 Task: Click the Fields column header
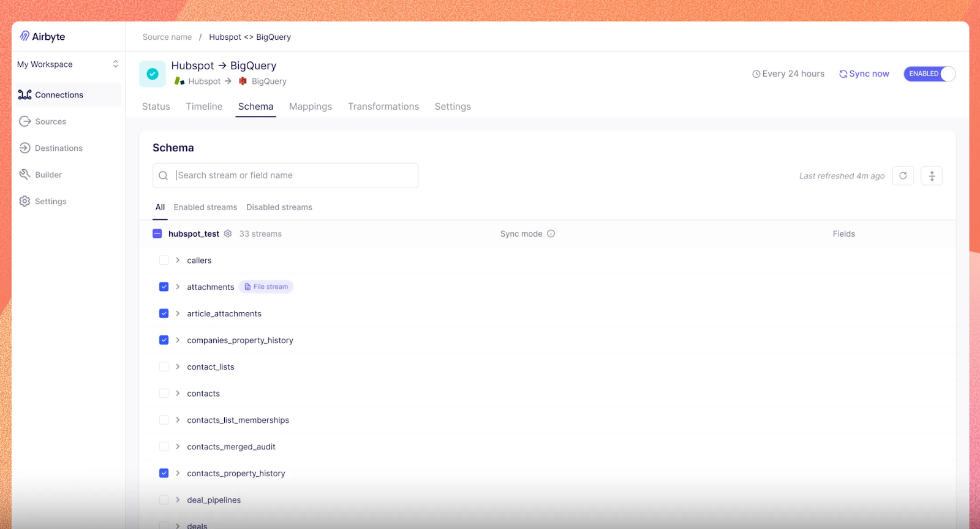pos(843,234)
